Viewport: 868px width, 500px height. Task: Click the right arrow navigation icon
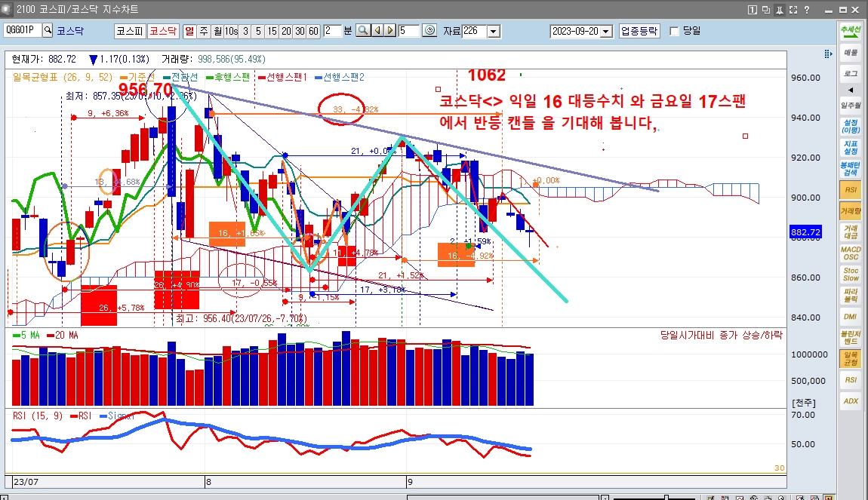[389, 31]
